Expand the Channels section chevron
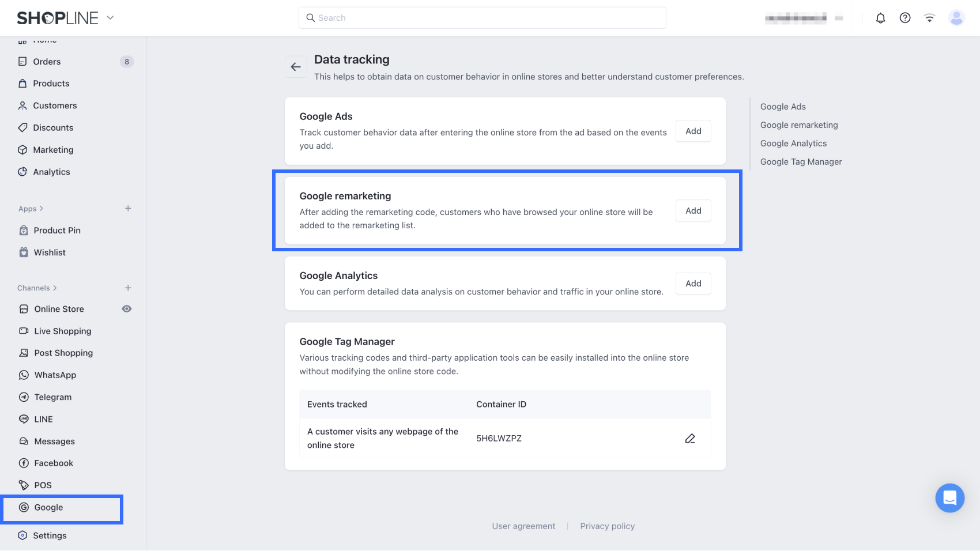The width and height of the screenshot is (980, 551). coord(55,288)
